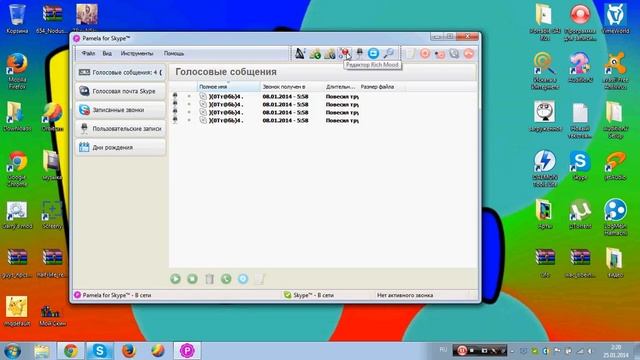
Task: Play the selected voice message
Action: tap(176, 279)
